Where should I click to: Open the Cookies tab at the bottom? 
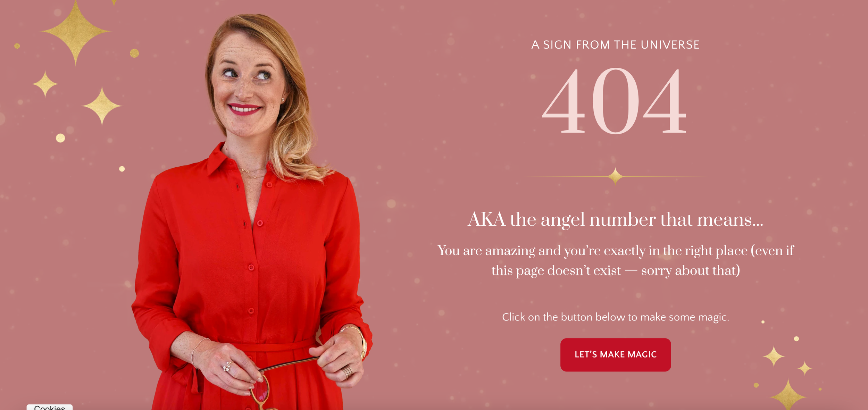[49, 407]
